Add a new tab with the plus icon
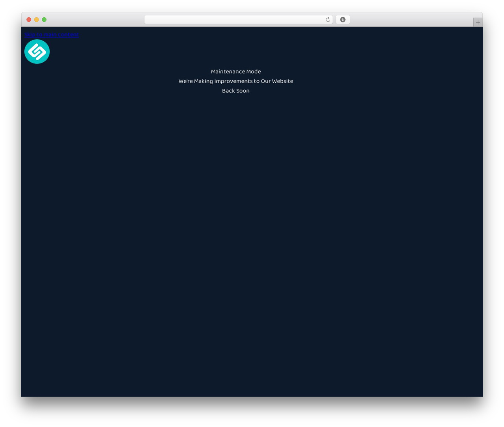The width and height of the screenshot is (504, 427). (478, 22)
